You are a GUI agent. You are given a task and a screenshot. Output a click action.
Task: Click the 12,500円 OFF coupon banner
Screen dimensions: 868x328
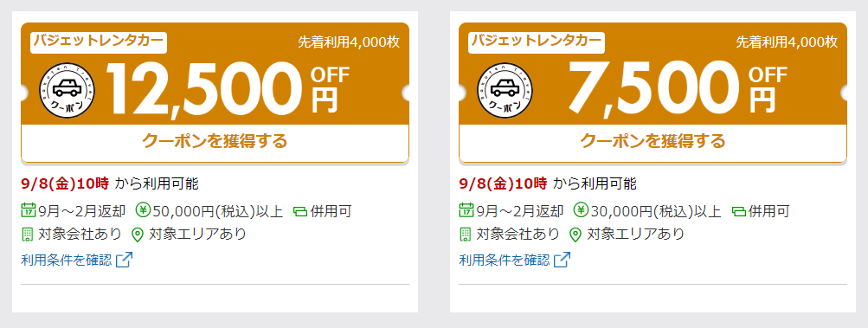(x=215, y=74)
